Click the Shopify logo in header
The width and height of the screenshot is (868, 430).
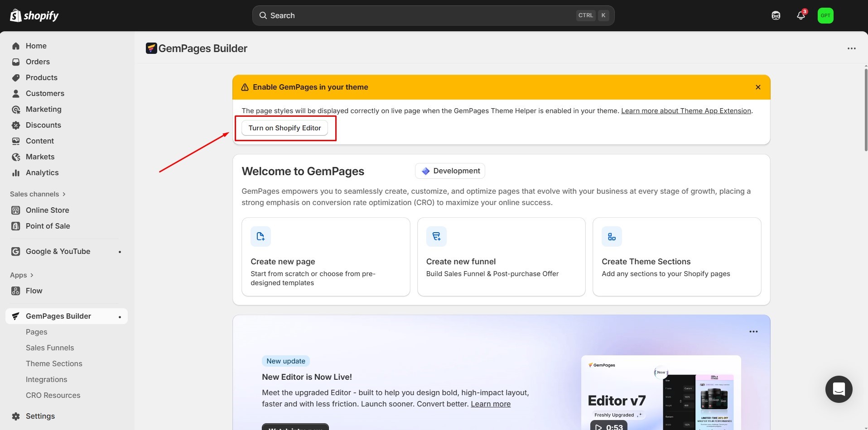click(34, 15)
